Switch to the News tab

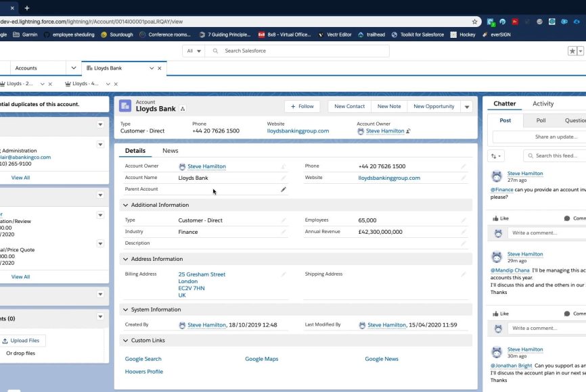[170, 151]
